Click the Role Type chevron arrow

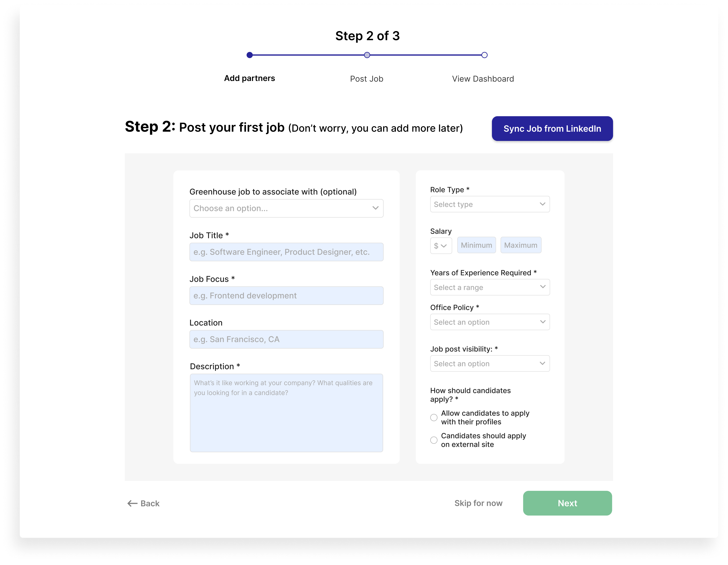542,204
